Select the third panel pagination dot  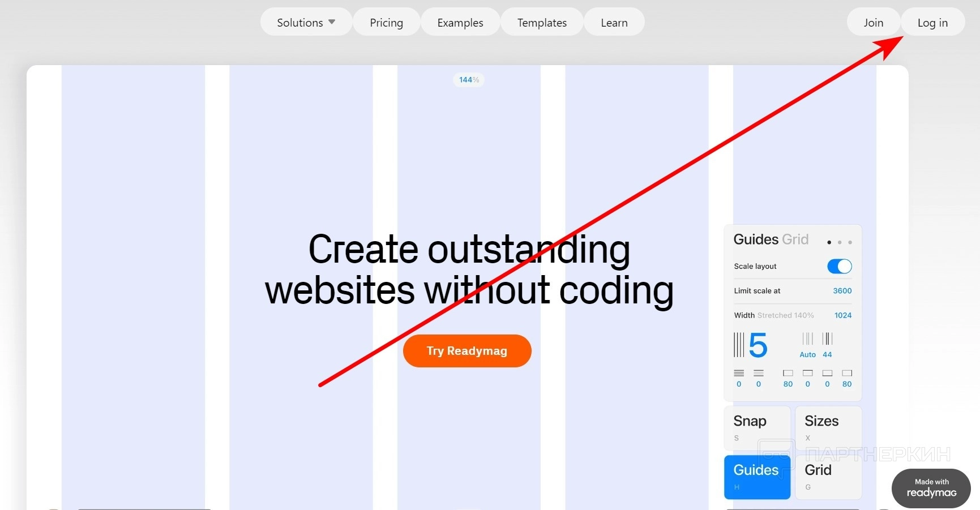coord(850,242)
